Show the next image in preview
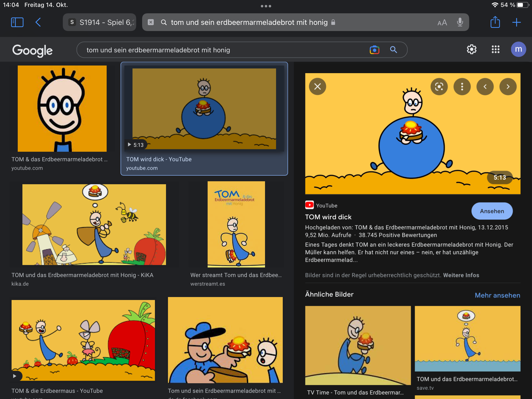Screen dimensions: 532x399 click(x=508, y=86)
